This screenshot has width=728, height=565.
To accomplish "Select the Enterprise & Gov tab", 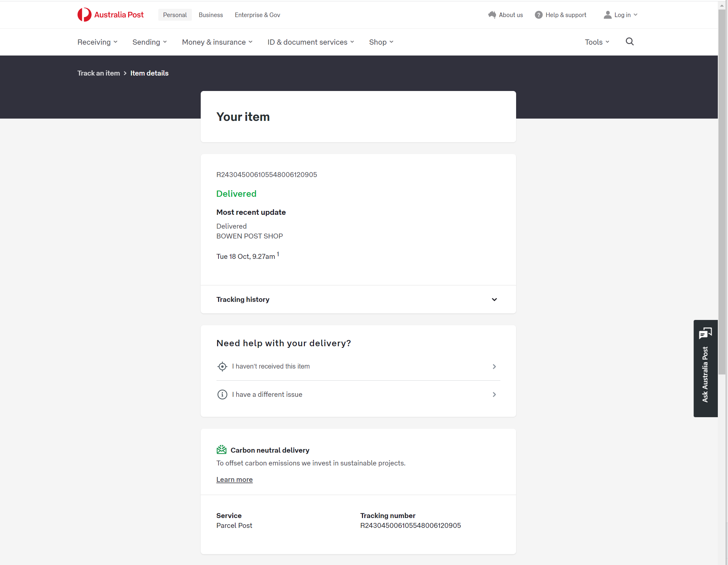I will (x=257, y=15).
